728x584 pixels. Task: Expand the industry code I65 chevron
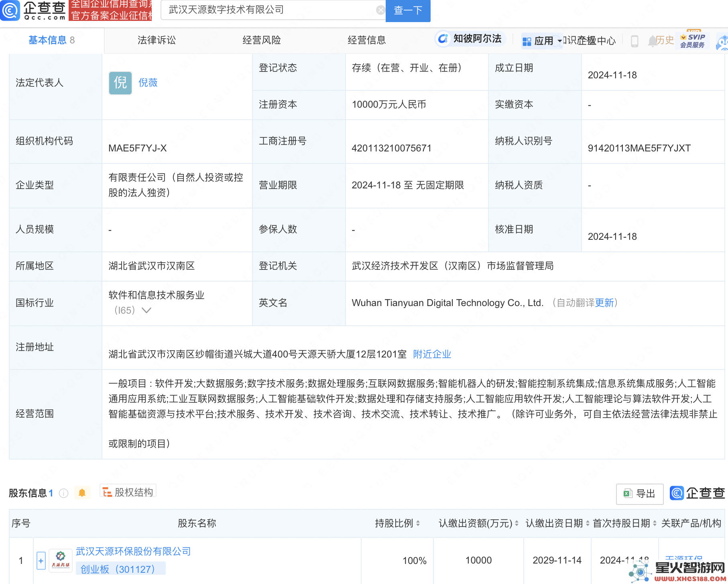(146, 310)
